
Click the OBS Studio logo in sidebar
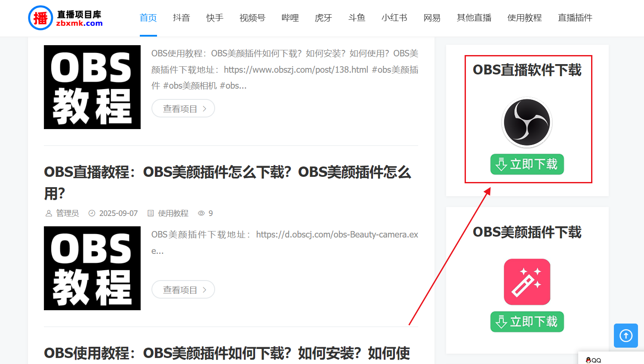tap(527, 122)
